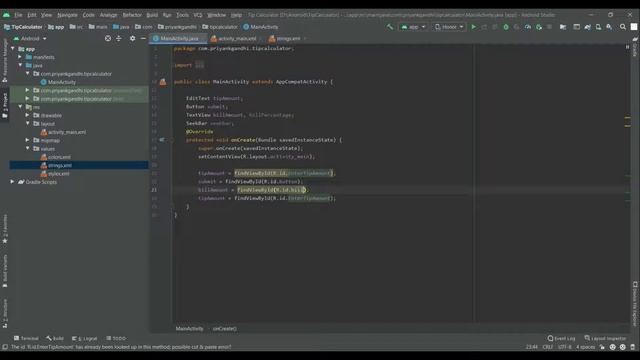Select MainActivity in project tree

tap(58, 82)
